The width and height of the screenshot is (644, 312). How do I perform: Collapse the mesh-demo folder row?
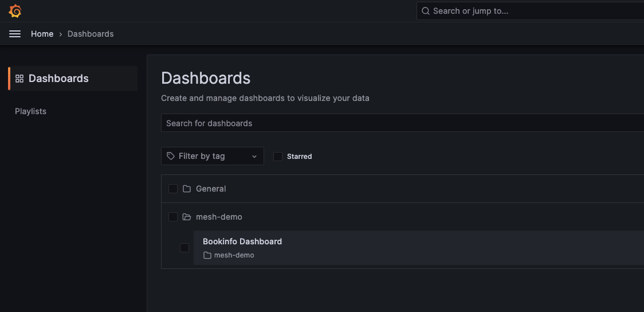[219, 217]
